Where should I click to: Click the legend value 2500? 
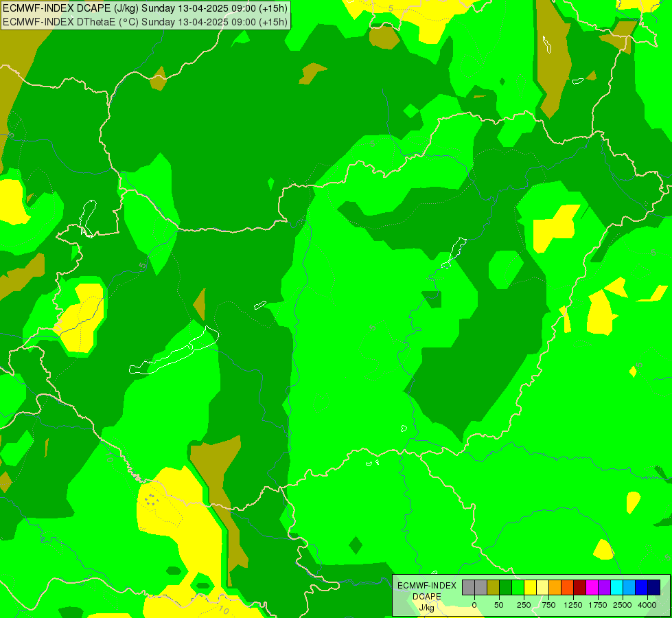[x=623, y=605]
